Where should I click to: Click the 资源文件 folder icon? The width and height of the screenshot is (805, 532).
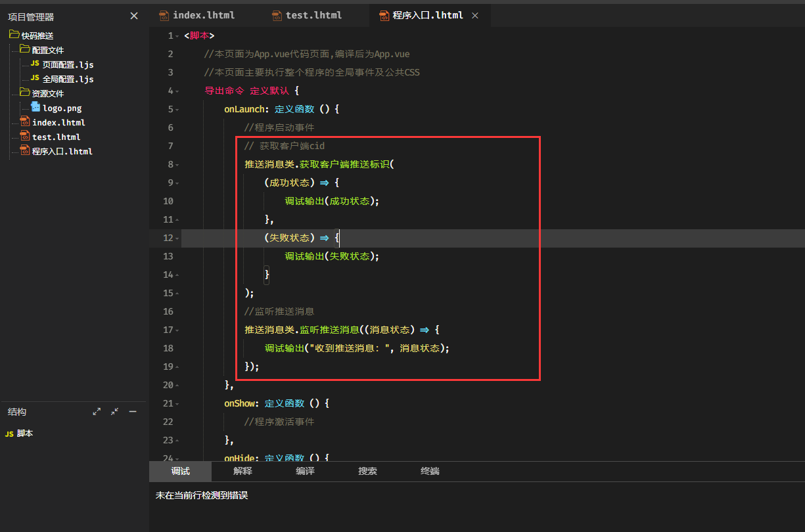(25, 93)
